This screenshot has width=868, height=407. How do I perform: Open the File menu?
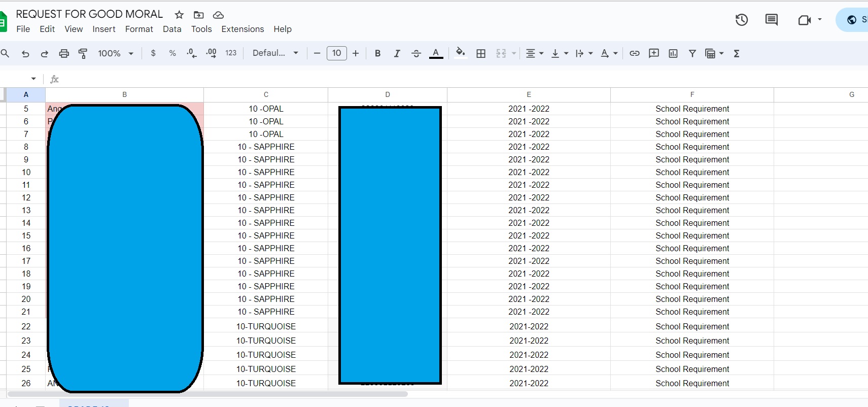23,29
